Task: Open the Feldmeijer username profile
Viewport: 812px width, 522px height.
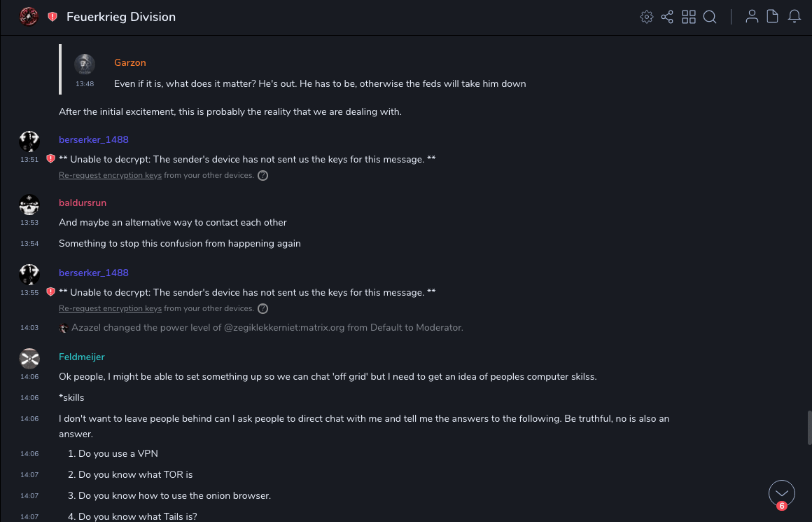Action: [81, 357]
